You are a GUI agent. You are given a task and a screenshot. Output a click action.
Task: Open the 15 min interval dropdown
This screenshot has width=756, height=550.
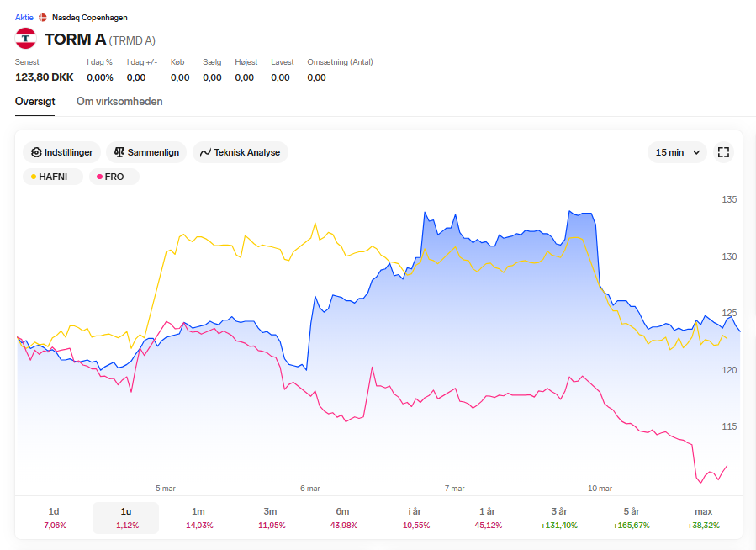tap(677, 152)
